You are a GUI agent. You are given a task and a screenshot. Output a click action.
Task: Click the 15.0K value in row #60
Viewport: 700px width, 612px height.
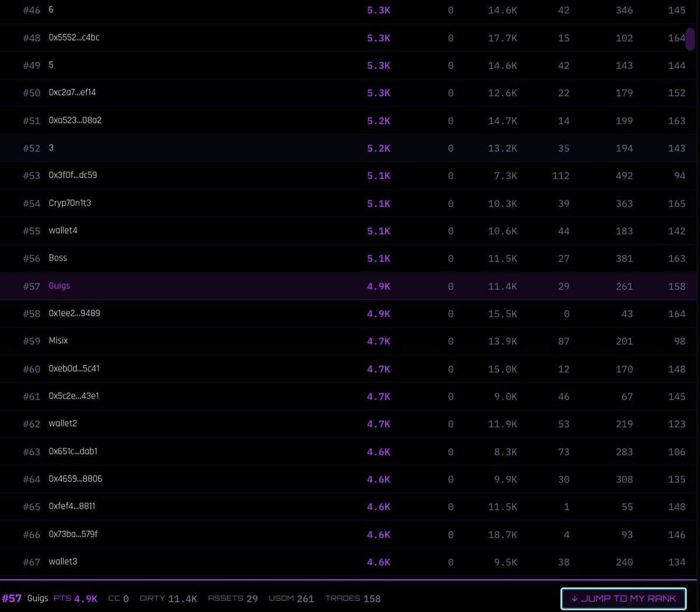tap(502, 369)
